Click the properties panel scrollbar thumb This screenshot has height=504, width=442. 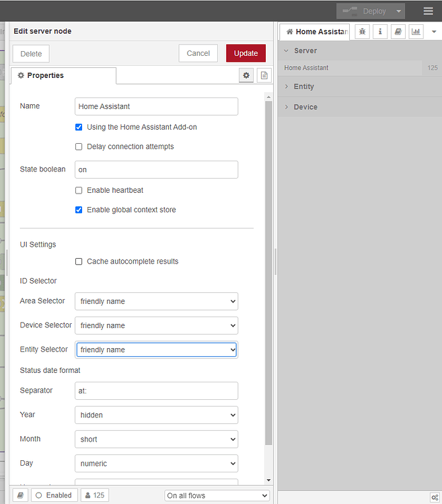268,274
